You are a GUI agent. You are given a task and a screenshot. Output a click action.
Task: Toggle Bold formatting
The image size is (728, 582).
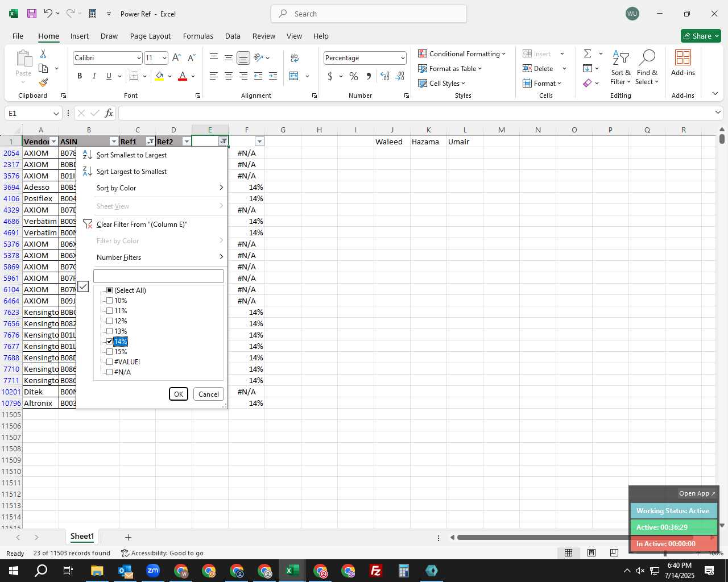tap(80, 76)
